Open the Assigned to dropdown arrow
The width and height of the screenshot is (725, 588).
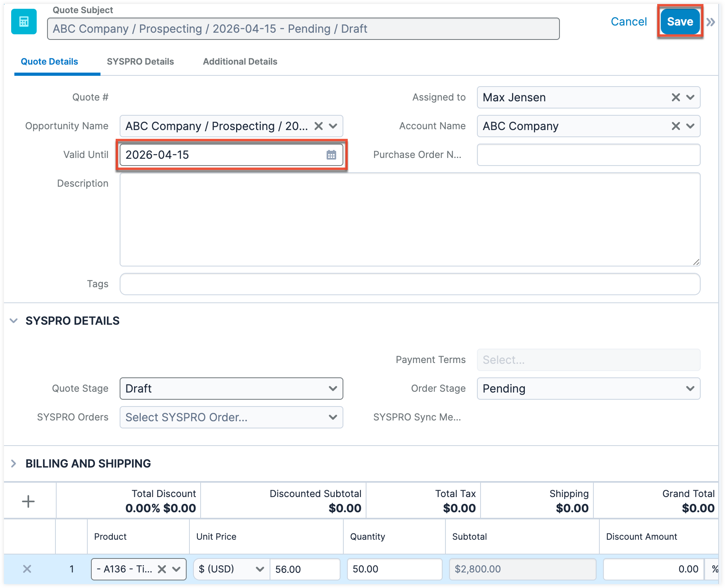click(x=690, y=97)
